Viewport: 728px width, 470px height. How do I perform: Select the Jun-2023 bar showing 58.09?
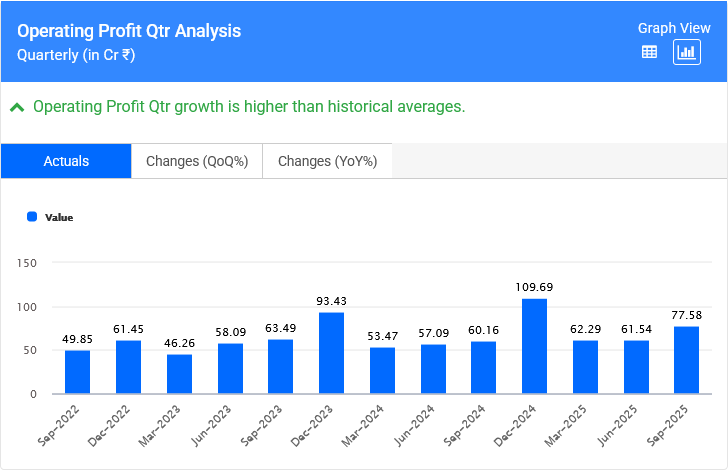[x=230, y=369]
